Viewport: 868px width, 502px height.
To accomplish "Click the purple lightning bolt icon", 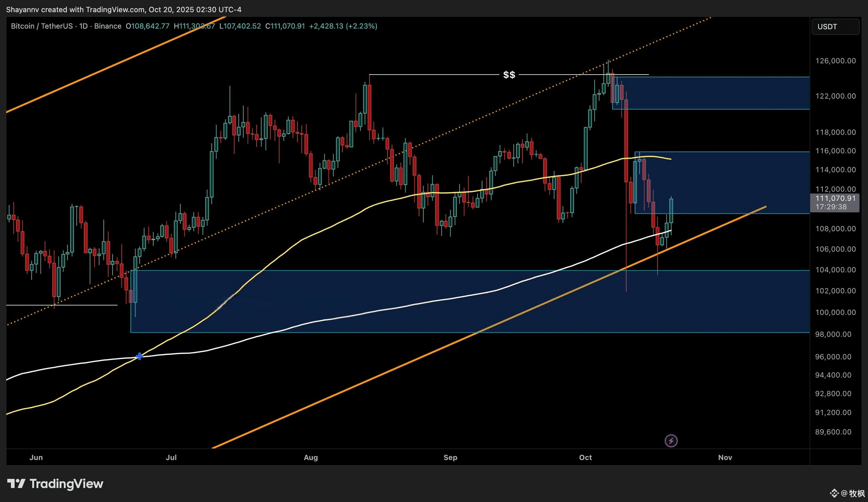I will point(671,441).
